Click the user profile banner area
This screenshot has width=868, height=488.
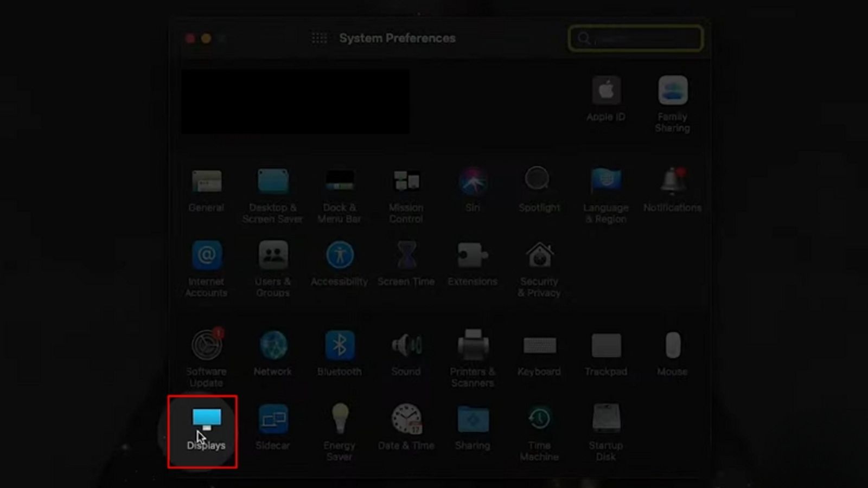click(296, 101)
